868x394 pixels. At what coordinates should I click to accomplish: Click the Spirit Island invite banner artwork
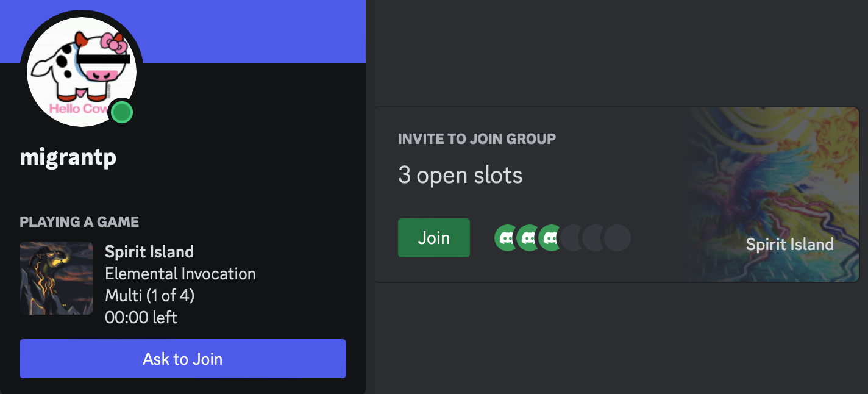pyautogui.click(x=772, y=194)
